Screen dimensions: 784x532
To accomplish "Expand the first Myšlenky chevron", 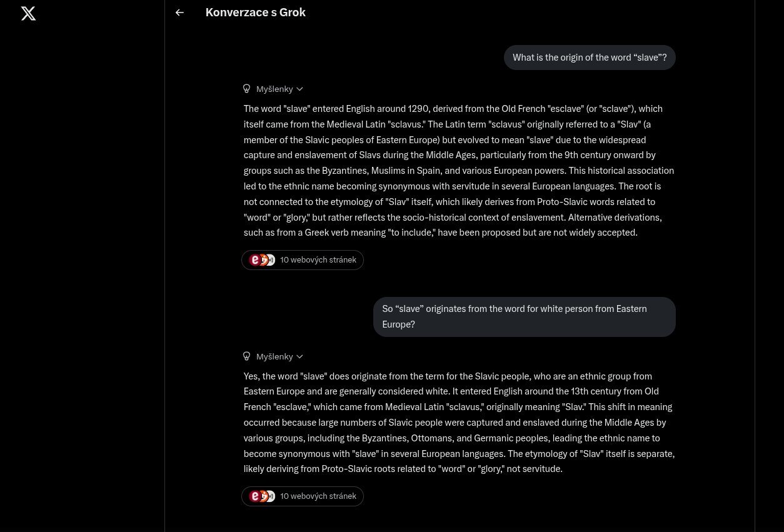I will [x=299, y=89].
